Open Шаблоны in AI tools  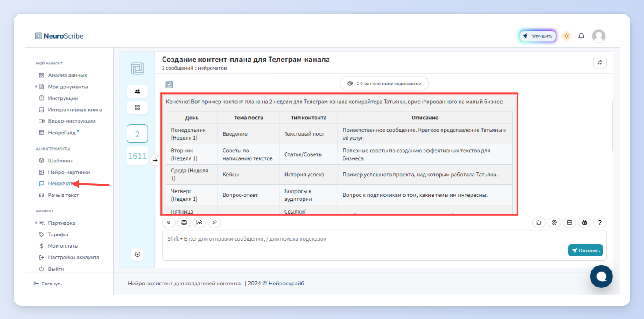click(x=60, y=161)
